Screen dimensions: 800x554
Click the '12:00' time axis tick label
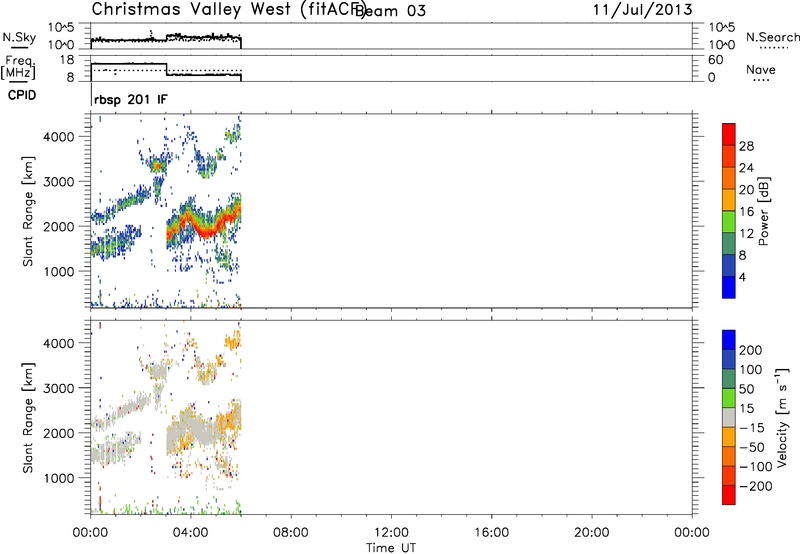point(391,533)
